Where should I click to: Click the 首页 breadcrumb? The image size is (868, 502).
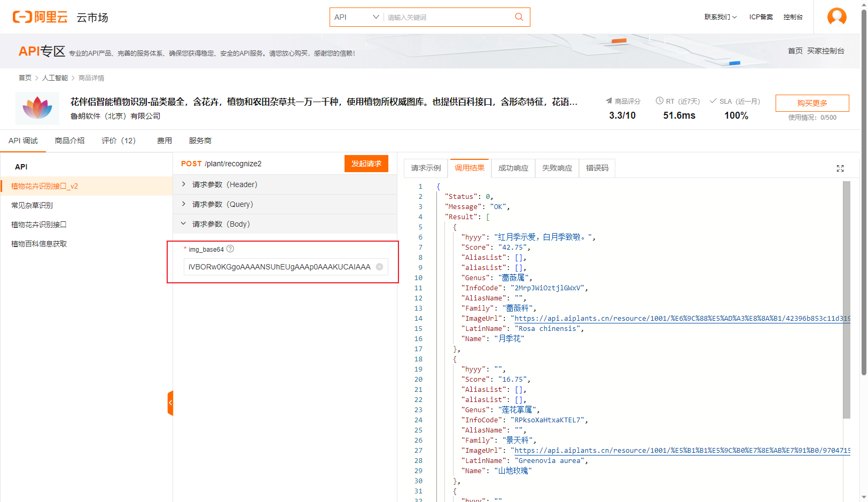pos(25,78)
